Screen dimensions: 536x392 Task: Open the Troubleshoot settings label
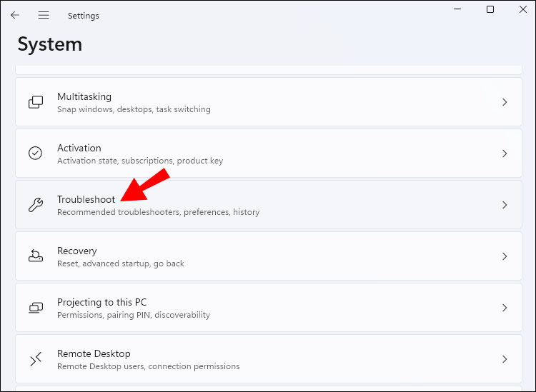(86, 199)
